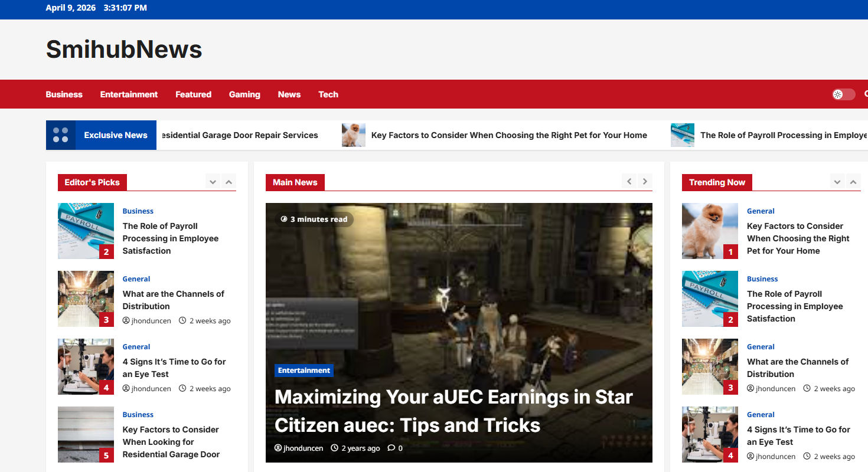Image resolution: width=868 pixels, height=472 pixels.
Task: Click General category above Trending pet article
Action: click(x=761, y=211)
